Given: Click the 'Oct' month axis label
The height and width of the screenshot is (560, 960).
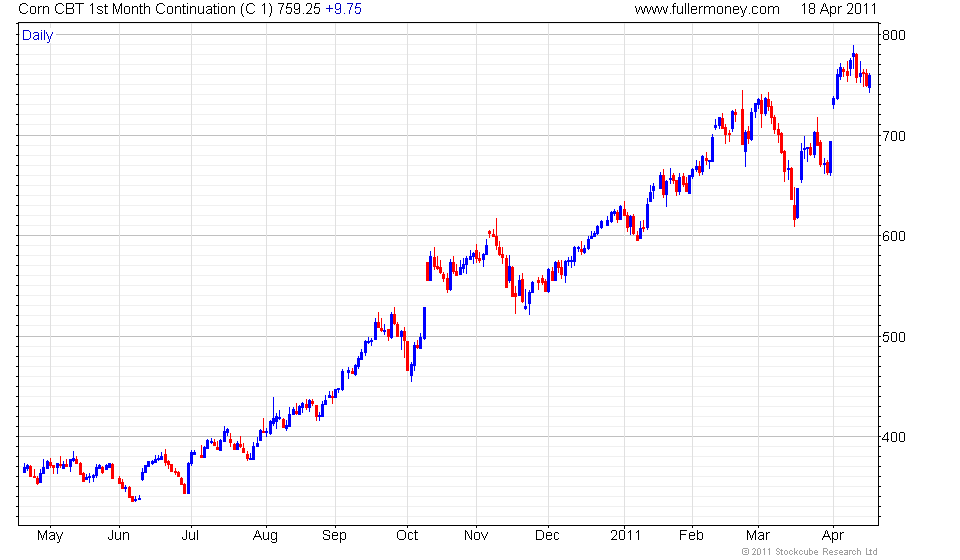Looking at the screenshot, I should pos(407,536).
